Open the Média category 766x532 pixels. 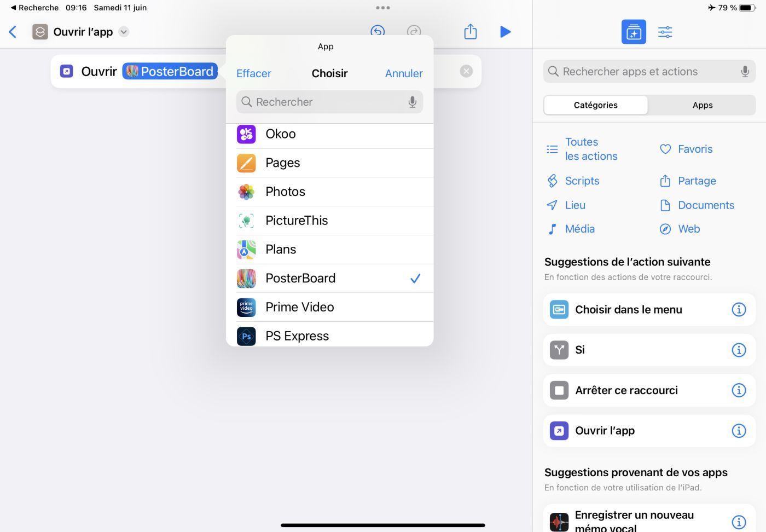(x=571, y=229)
